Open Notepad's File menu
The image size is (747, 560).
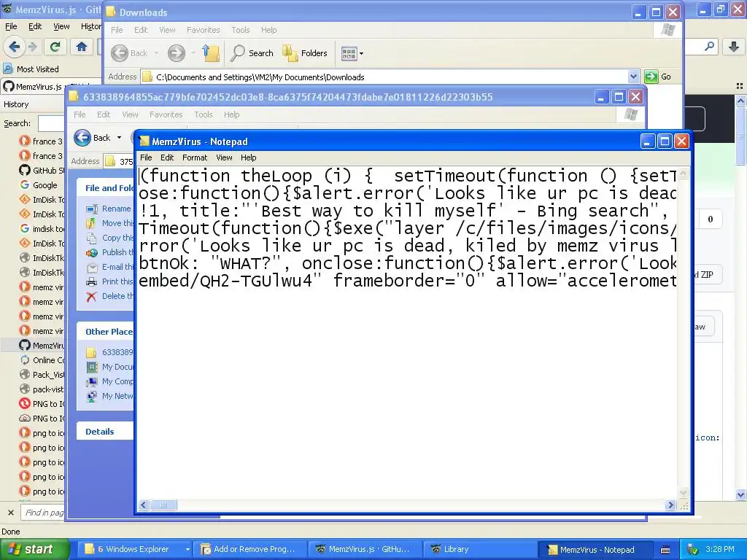[146, 157]
